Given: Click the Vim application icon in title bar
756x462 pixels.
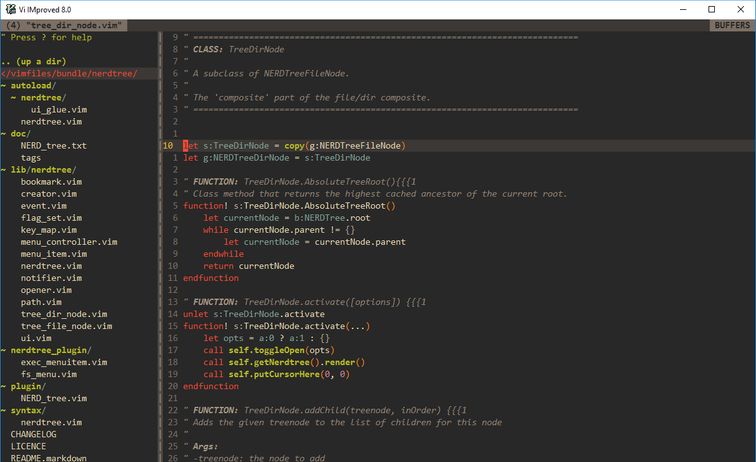Looking at the screenshot, I should pos(10,9).
